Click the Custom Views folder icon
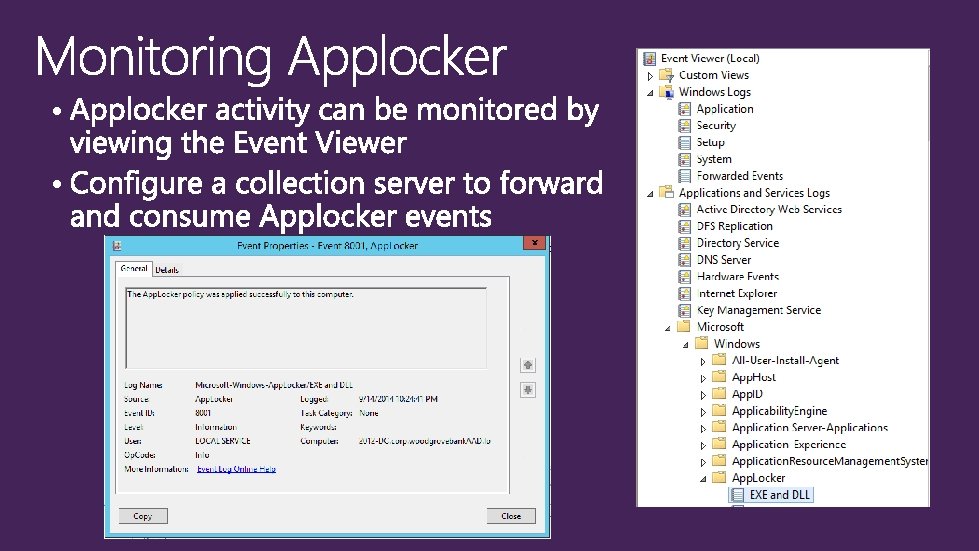Viewport: 979px width, 551px height. click(x=667, y=76)
